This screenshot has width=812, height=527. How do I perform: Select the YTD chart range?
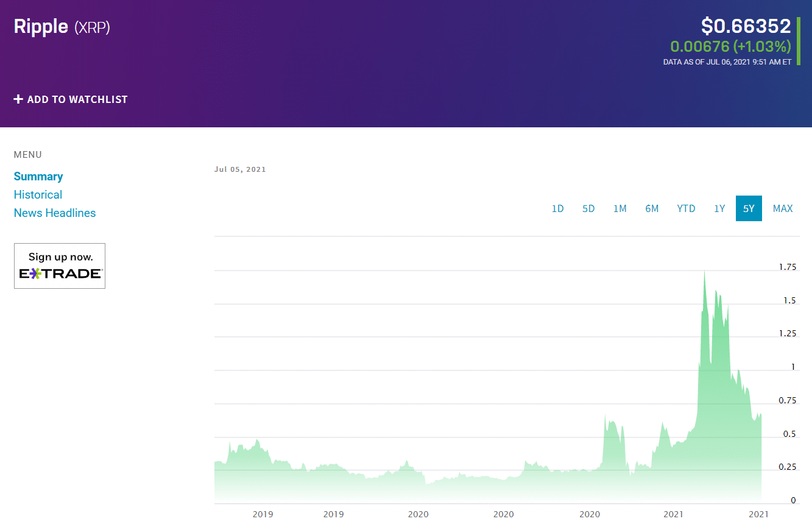pos(686,208)
